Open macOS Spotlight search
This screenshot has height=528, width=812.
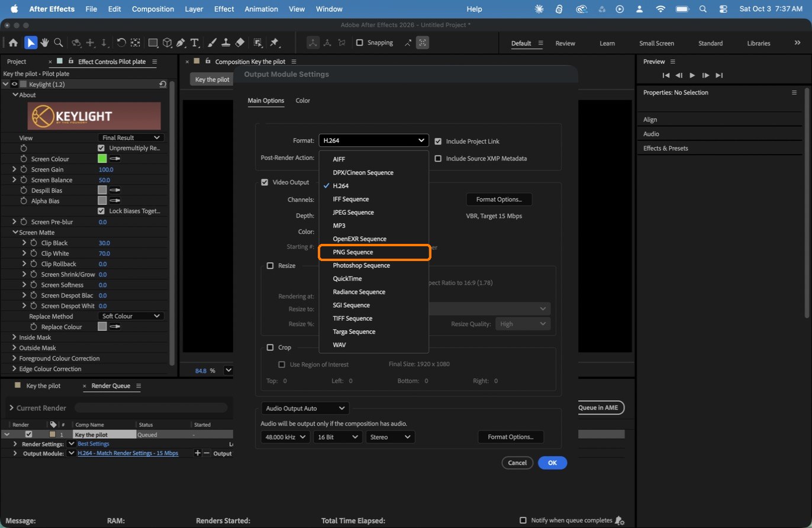click(703, 9)
